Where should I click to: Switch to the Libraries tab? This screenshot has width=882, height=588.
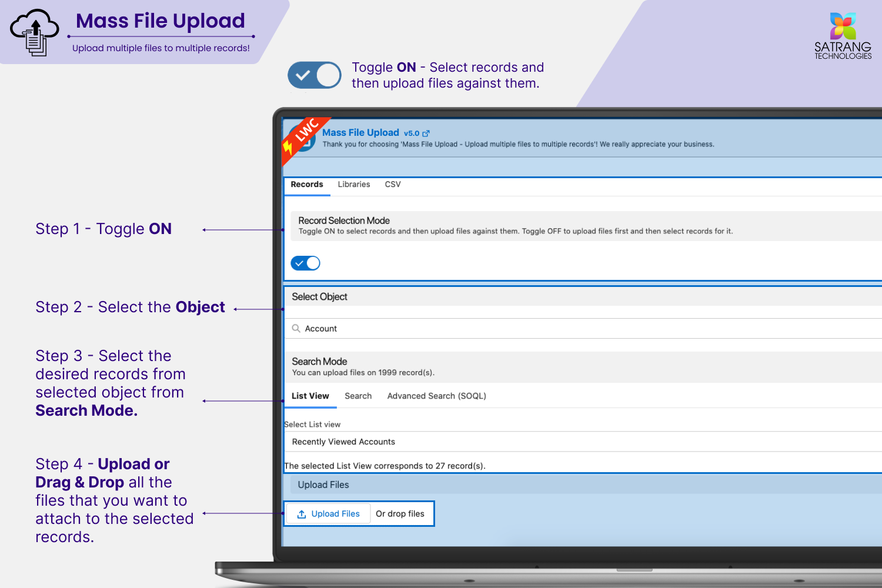(x=354, y=185)
